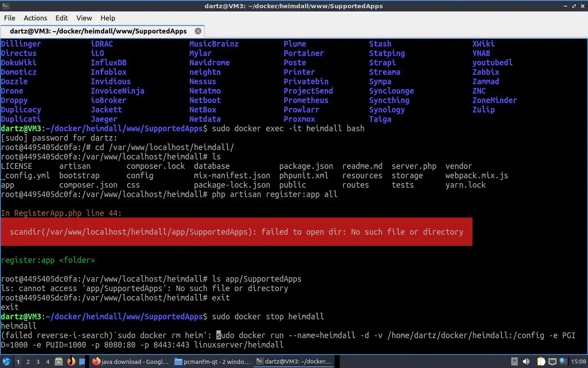
Task: Click the Syncthing directory name
Action: point(389,100)
